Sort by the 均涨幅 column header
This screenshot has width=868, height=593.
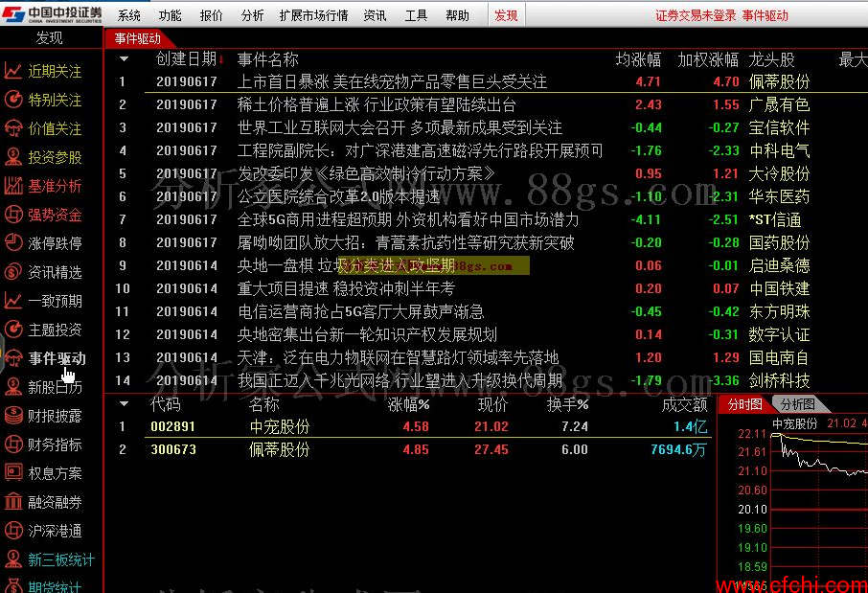coord(638,59)
